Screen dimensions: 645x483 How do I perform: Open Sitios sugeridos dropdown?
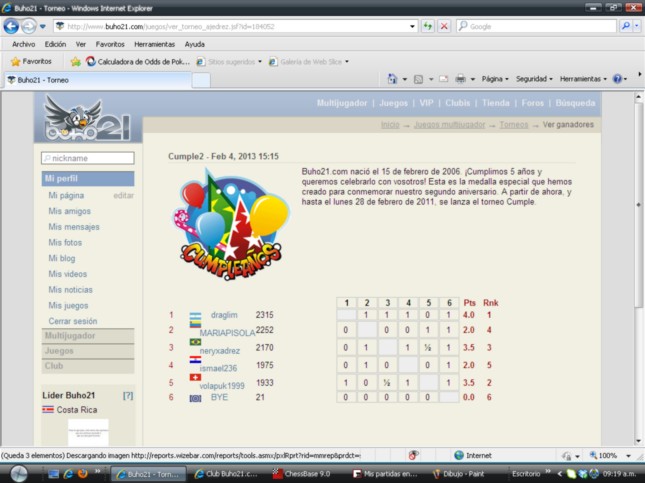[x=229, y=62]
